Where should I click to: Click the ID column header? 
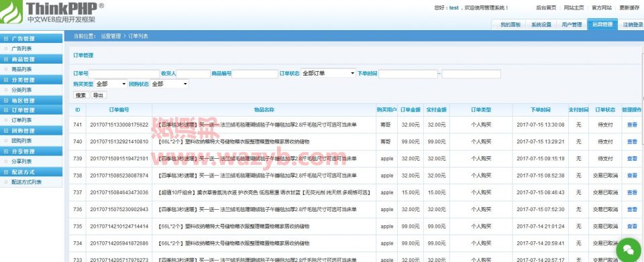tap(78, 110)
